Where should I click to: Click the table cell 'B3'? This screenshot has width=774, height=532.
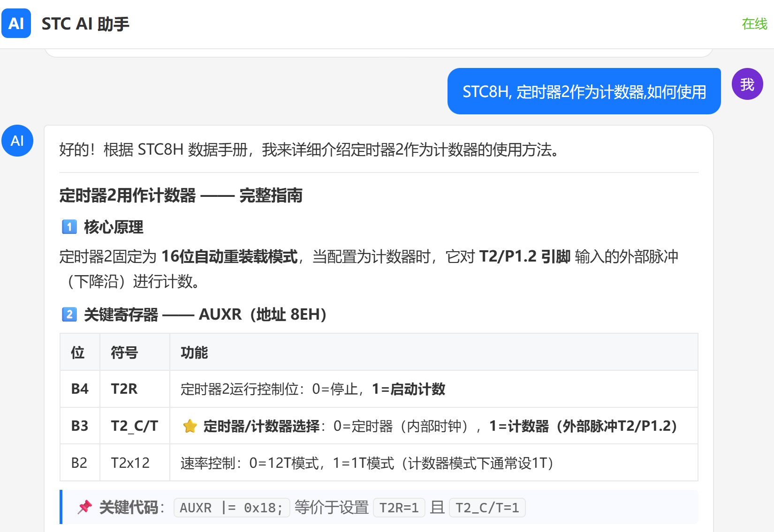click(80, 426)
